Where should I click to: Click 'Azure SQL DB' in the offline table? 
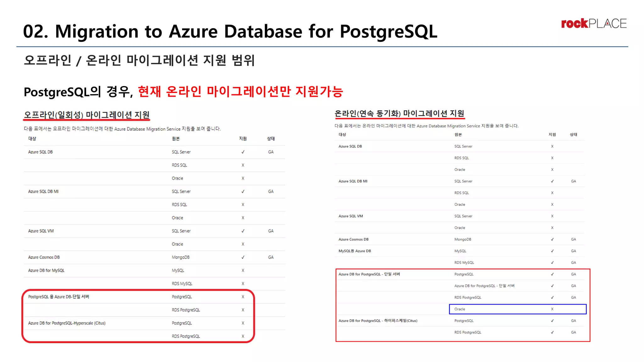pyautogui.click(x=41, y=152)
